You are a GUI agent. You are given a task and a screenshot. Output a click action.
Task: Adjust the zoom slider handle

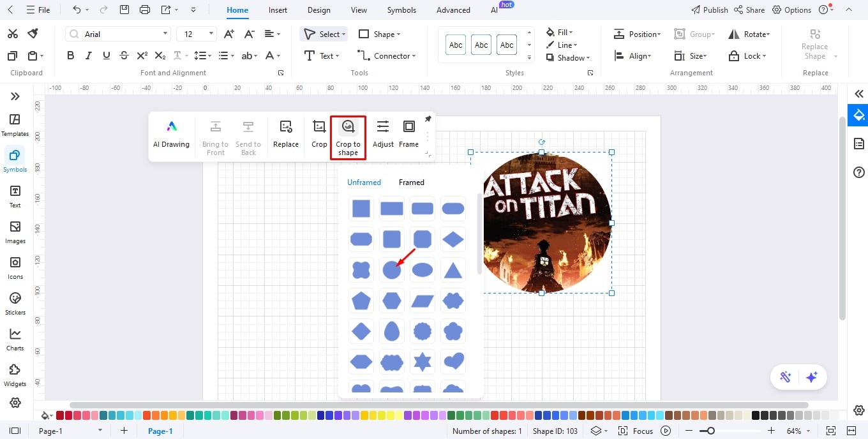click(x=711, y=431)
